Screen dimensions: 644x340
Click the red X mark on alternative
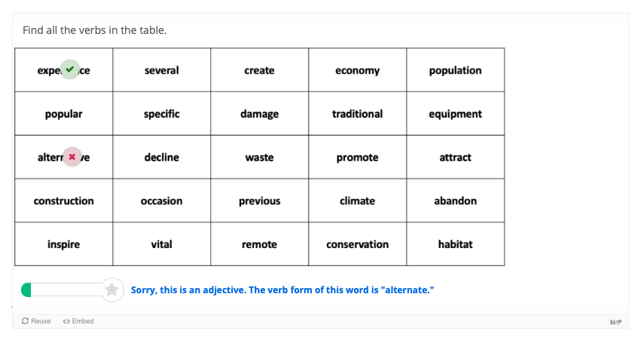coord(72,157)
